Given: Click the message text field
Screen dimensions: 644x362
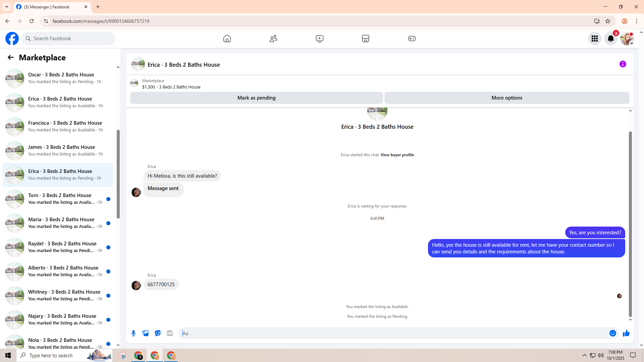Looking at the screenshot, I should 394,333.
